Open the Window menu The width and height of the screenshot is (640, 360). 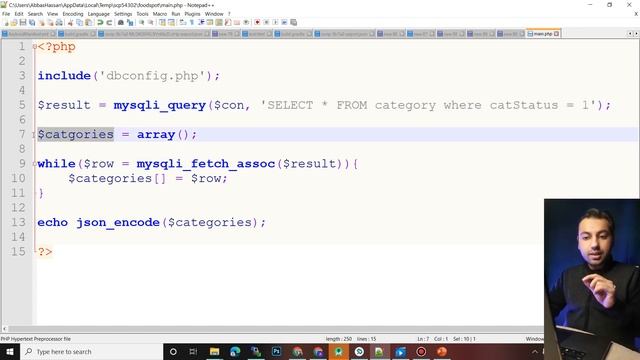tap(214, 14)
